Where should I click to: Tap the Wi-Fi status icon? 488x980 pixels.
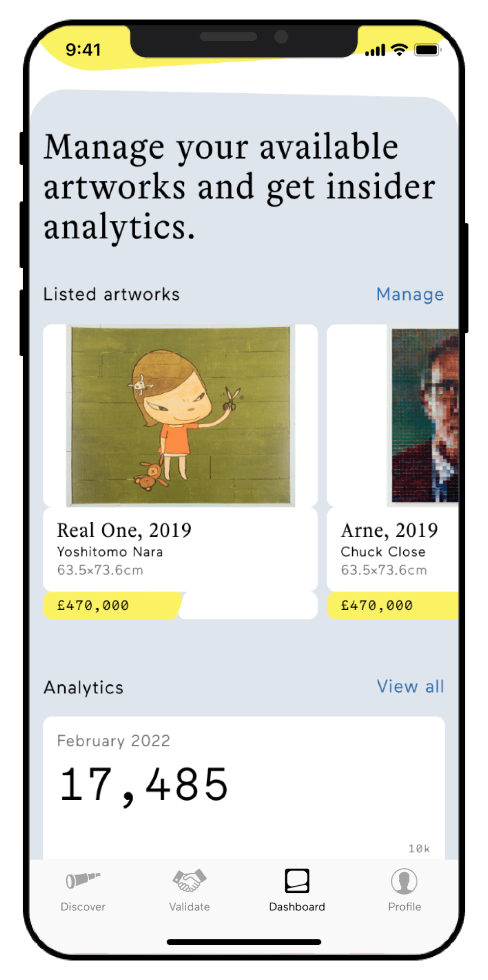(x=400, y=49)
